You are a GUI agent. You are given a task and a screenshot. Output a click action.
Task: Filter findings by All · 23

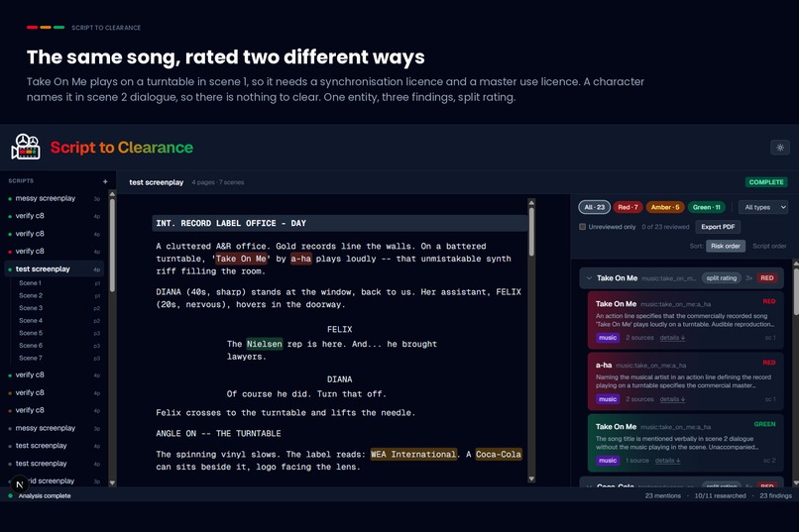coord(594,207)
